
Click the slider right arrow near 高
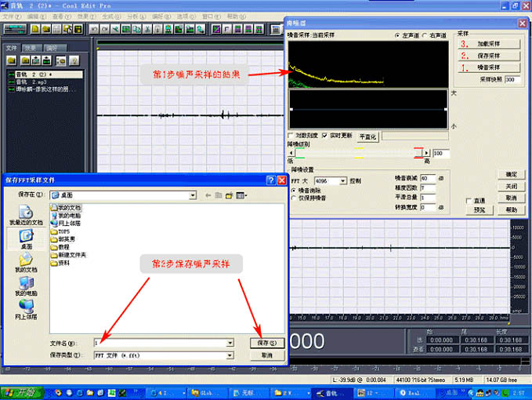pyautogui.click(x=427, y=153)
